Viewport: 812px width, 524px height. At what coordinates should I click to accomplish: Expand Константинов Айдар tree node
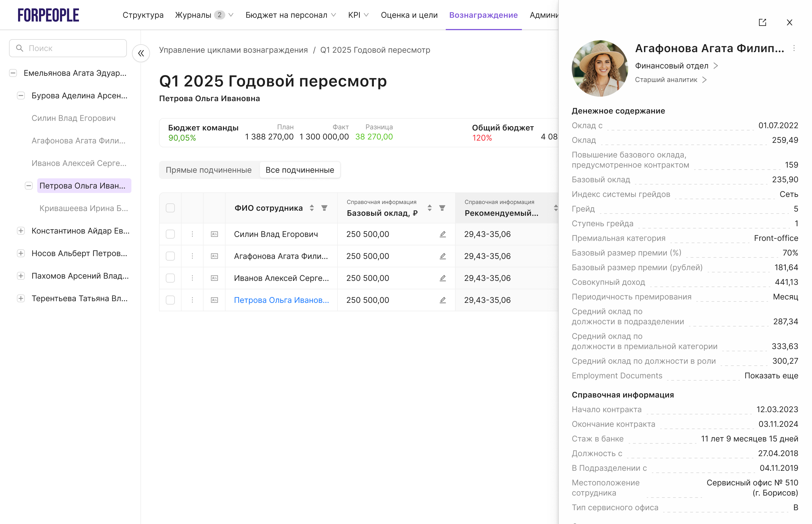[21, 231]
